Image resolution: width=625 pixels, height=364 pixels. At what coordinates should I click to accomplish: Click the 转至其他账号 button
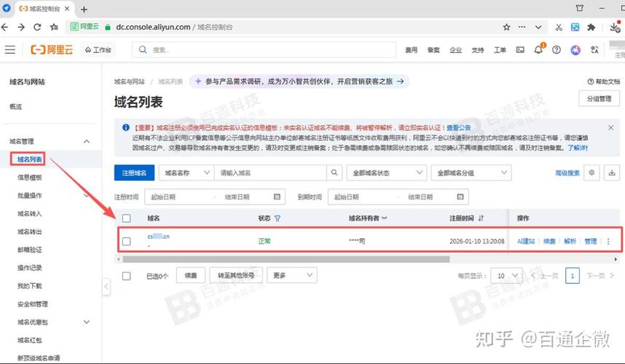pyautogui.click(x=236, y=275)
